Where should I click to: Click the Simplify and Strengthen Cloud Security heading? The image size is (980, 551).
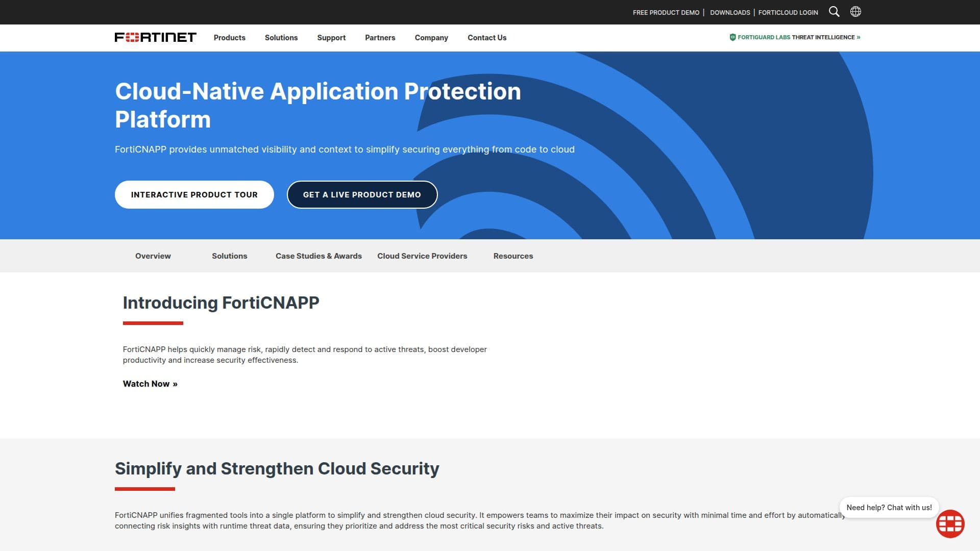click(277, 468)
